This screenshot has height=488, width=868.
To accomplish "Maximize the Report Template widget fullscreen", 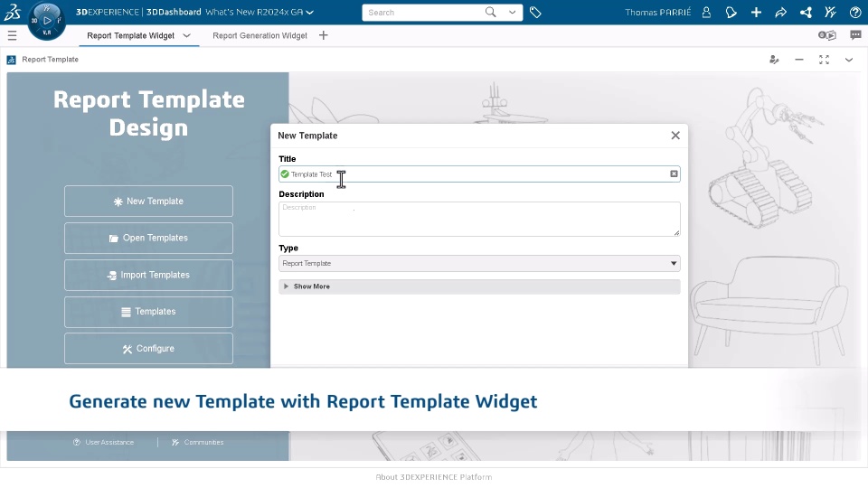I will pos(825,60).
